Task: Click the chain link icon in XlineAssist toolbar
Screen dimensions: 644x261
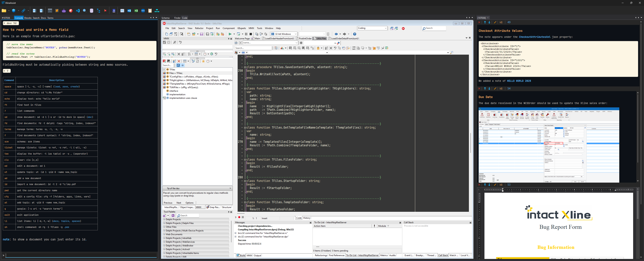Action: coord(23,11)
